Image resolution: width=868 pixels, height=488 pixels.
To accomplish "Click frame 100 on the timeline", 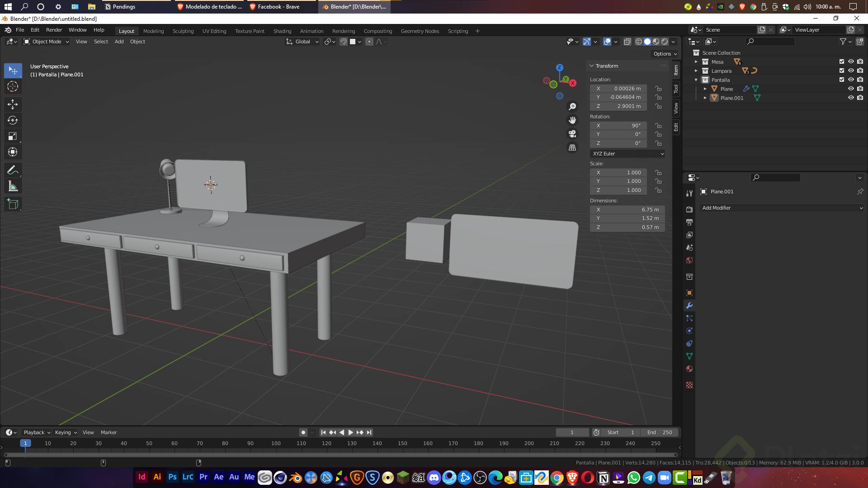I will pos(276,444).
